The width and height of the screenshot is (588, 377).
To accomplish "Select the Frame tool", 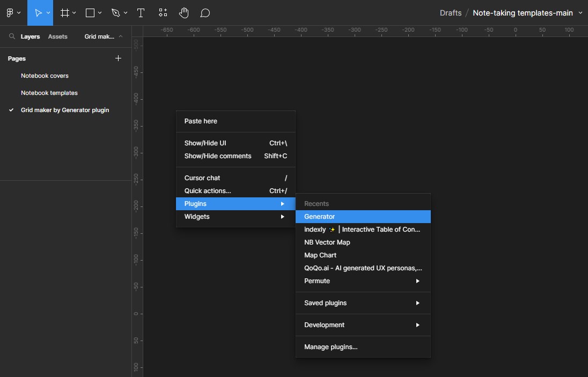I will point(65,13).
